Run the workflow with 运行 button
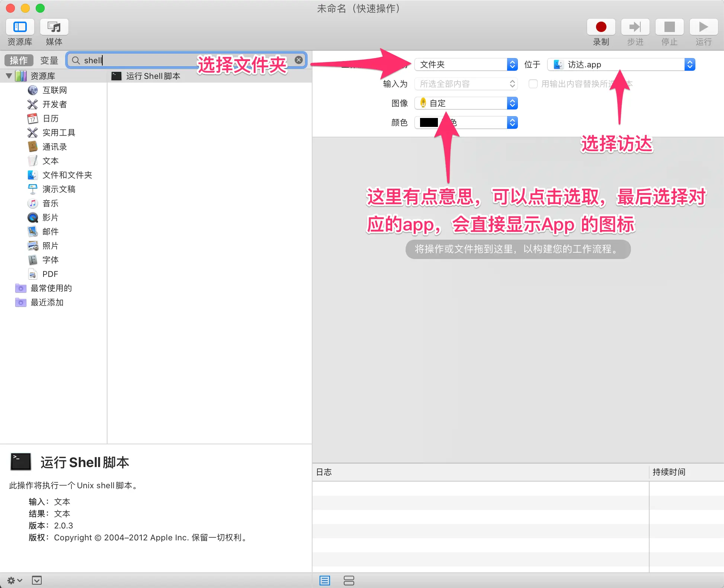Viewport: 724px width, 588px height. tap(703, 26)
